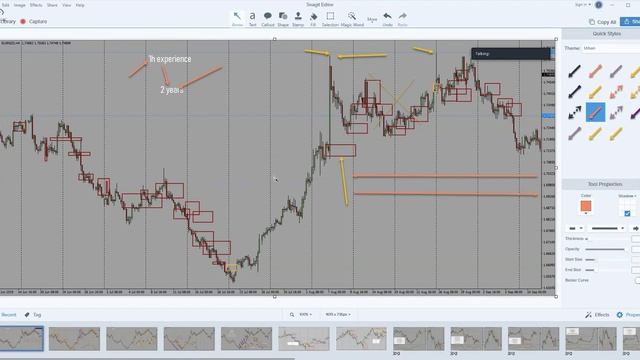The height and width of the screenshot is (360, 640).
Task: Click the tray horizontal scrollbar
Action: point(147,358)
